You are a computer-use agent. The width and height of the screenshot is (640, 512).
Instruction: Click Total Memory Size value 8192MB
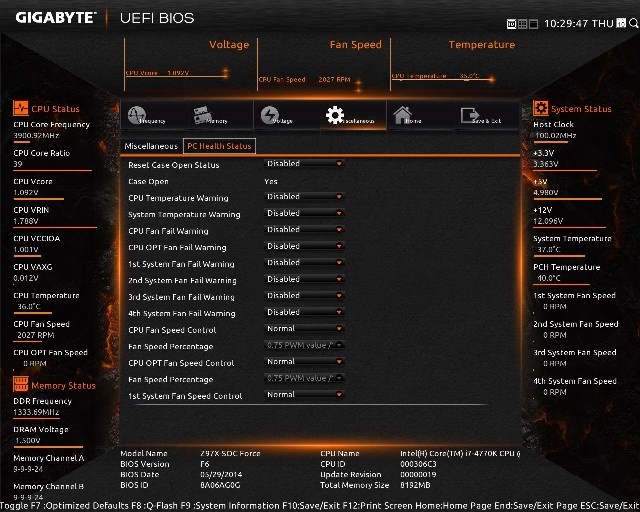(415, 485)
